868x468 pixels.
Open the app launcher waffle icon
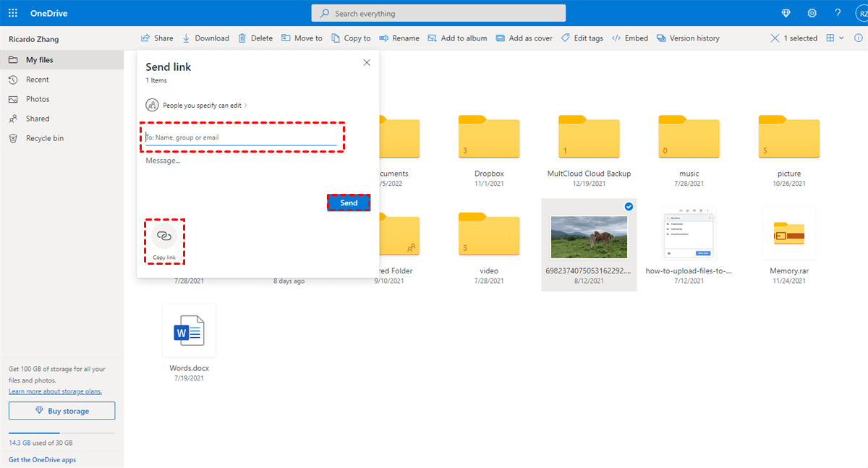(13, 13)
